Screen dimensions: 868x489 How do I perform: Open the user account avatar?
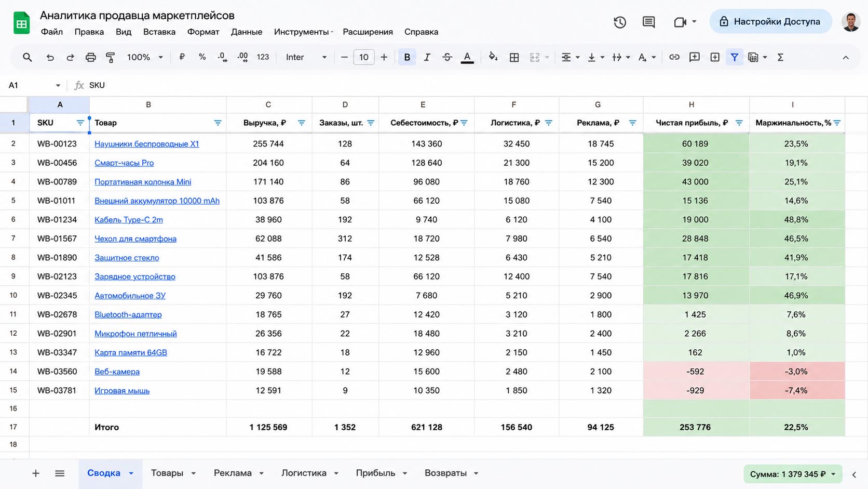(850, 22)
